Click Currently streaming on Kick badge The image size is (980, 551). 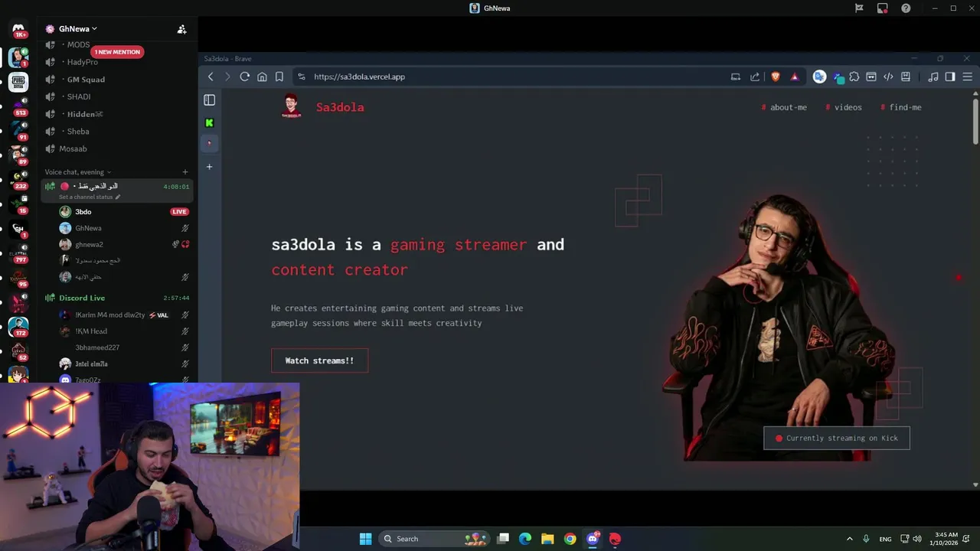coord(837,438)
